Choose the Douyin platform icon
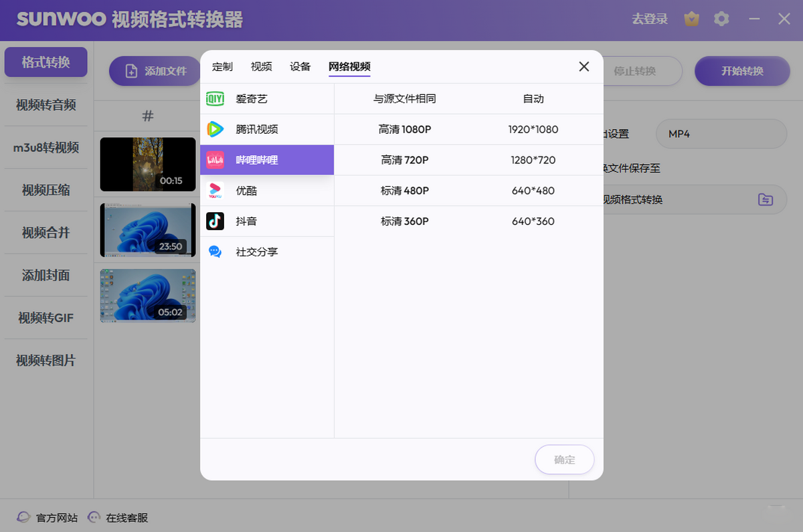The width and height of the screenshot is (803, 532). (x=214, y=221)
